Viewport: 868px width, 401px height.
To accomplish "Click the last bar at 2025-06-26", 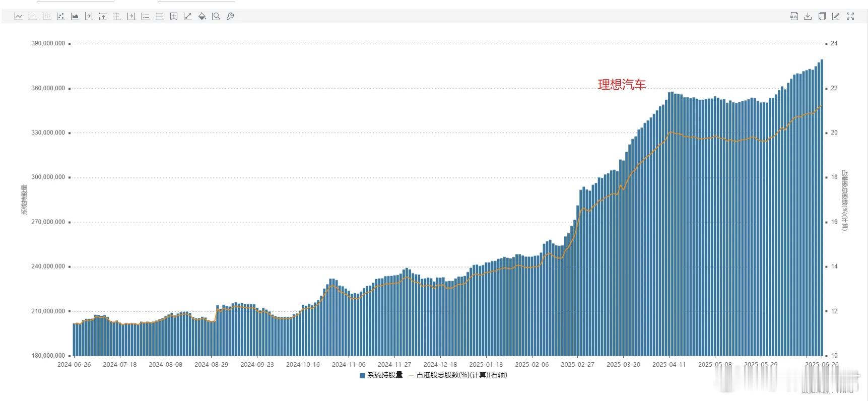I will click(822, 208).
